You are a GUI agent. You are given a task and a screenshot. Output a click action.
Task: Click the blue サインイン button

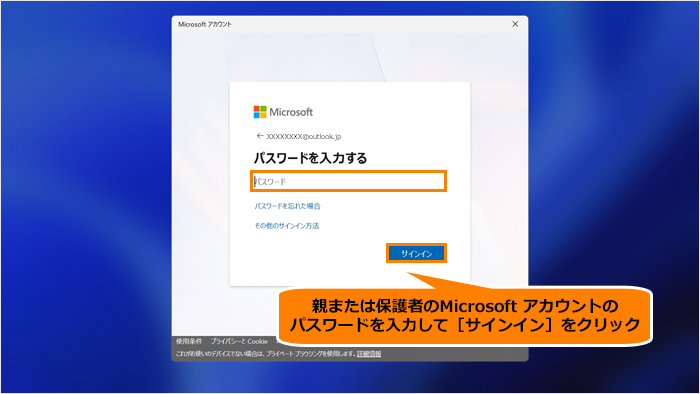(416, 253)
